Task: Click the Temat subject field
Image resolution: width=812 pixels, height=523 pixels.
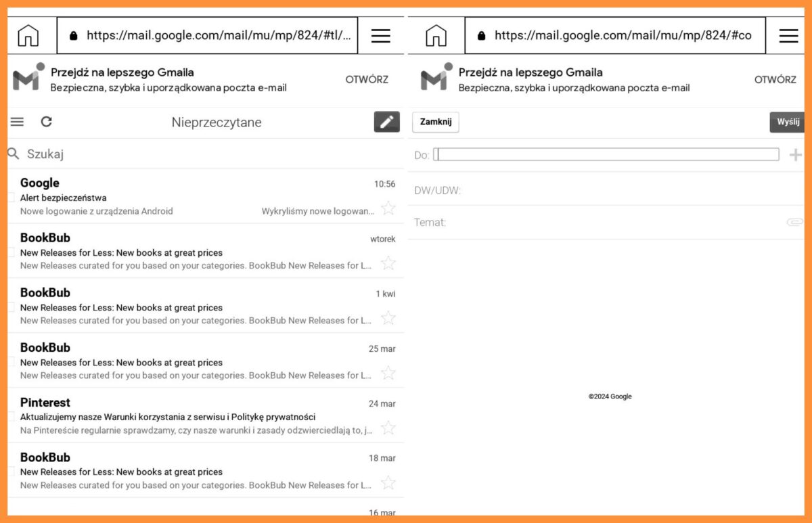Action: (606, 222)
